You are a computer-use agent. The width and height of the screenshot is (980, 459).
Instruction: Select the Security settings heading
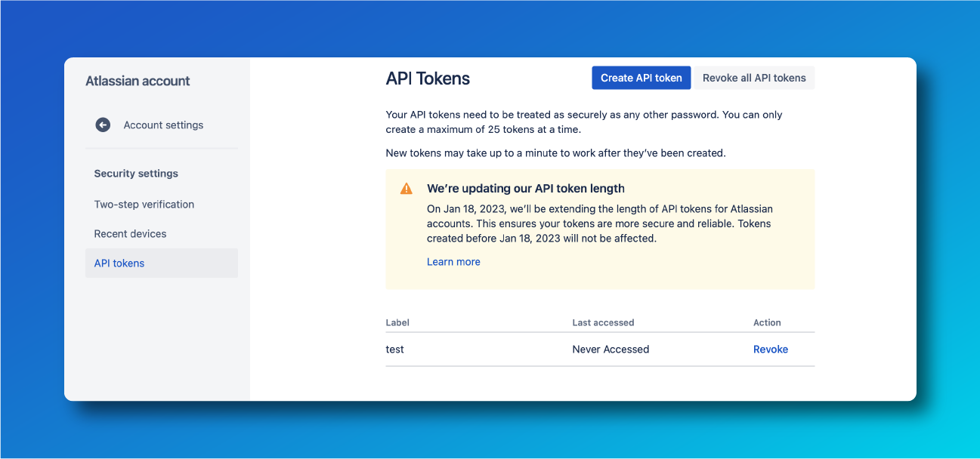136,173
